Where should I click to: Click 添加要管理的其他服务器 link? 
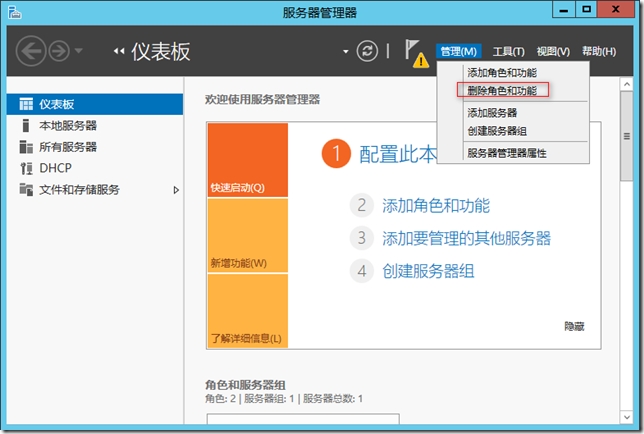[466, 238]
